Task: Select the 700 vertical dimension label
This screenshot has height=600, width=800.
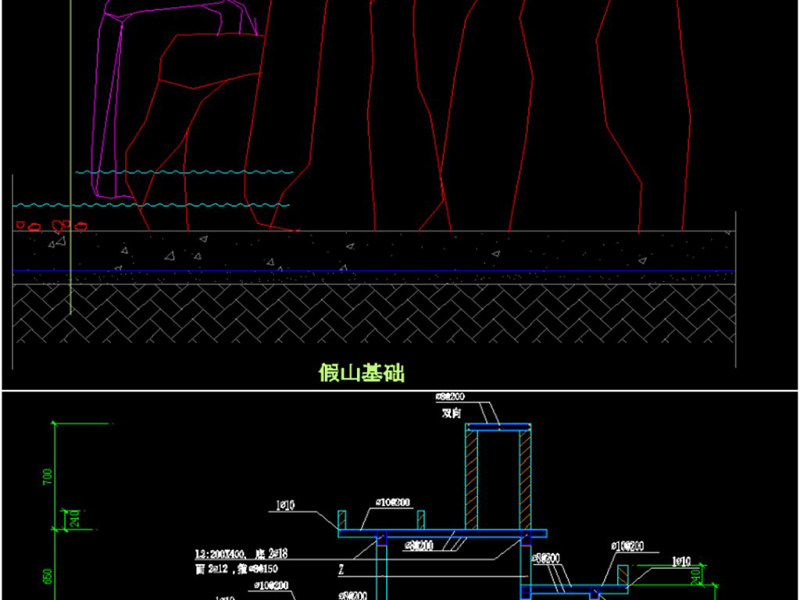Action: click(x=47, y=477)
